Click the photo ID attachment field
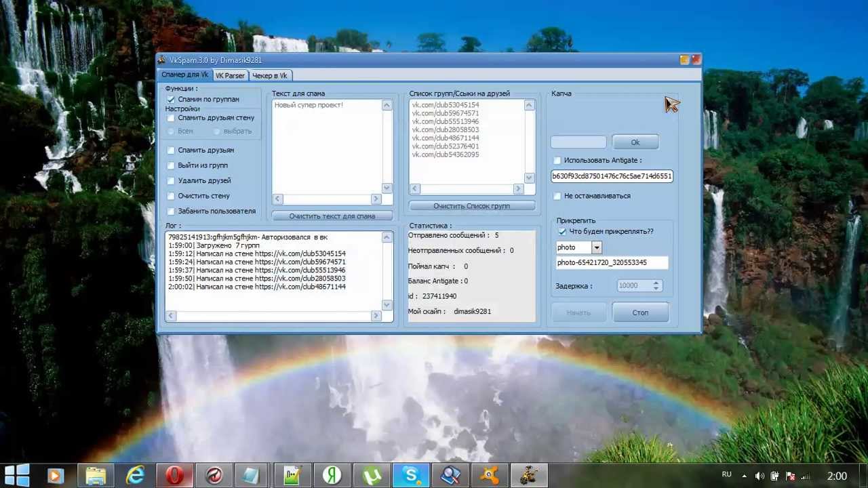868x488 pixels. [x=612, y=262]
